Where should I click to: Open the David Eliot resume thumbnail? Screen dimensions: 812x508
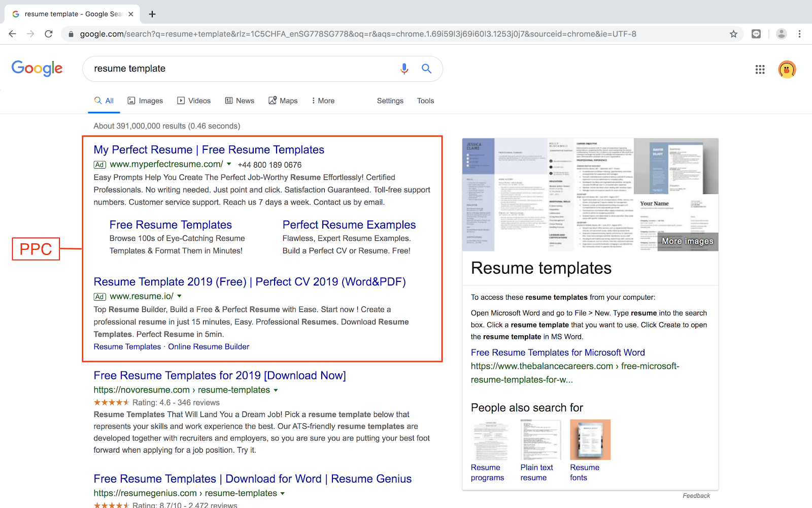pyautogui.click(x=676, y=166)
